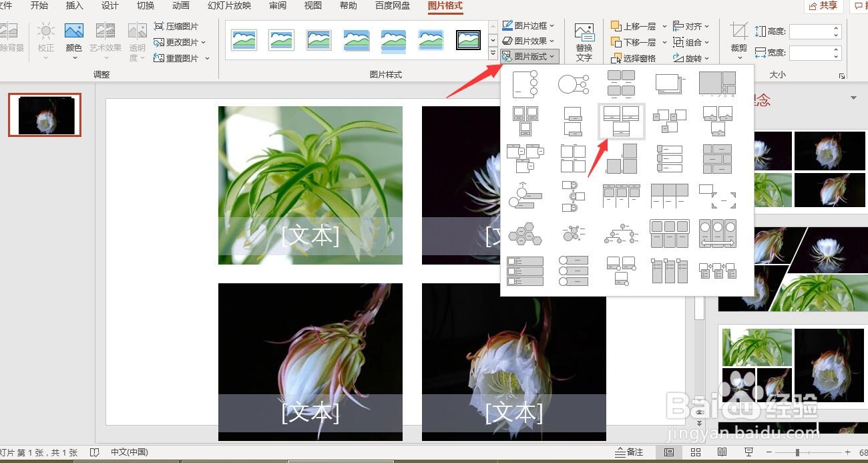Open the Size group dialog launcher
The height and width of the screenshot is (463, 868).
point(843,76)
